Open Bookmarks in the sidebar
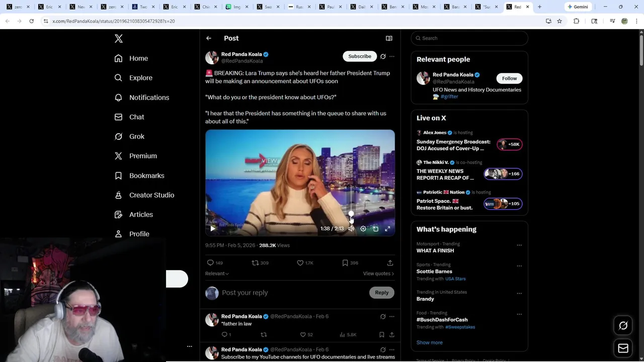 (x=139, y=175)
